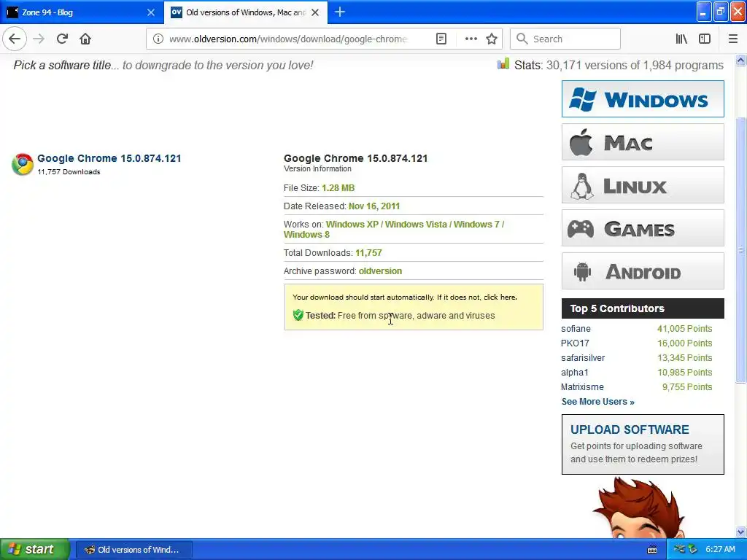Viewport: 747px width, 560px height.
Task: Click the File Size value 1.28 MB
Action: (x=338, y=188)
